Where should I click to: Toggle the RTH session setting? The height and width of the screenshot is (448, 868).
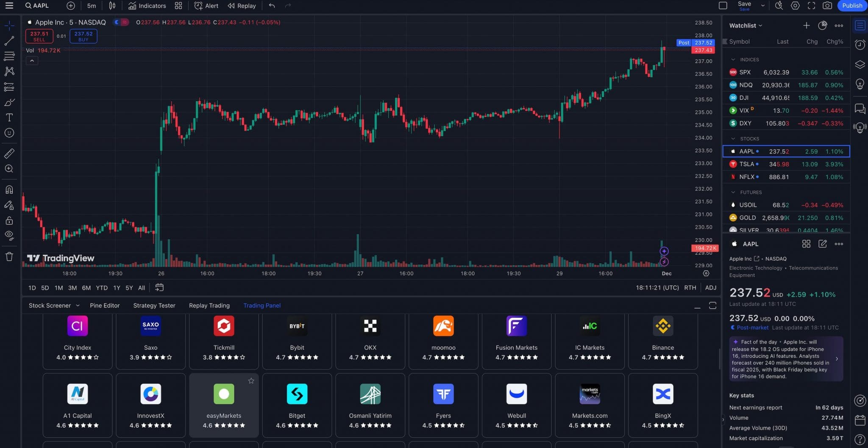tap(690, 287)
